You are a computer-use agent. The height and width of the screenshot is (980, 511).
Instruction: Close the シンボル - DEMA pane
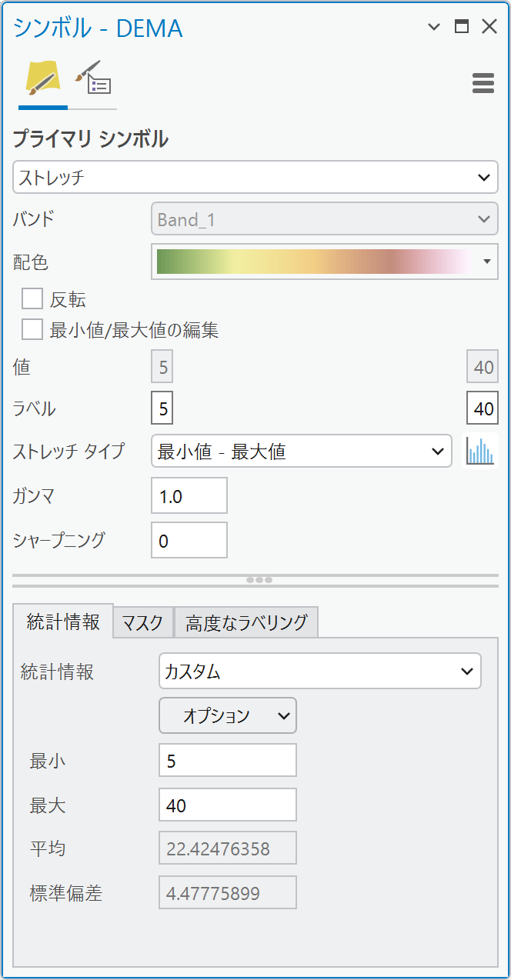[489, 28]
